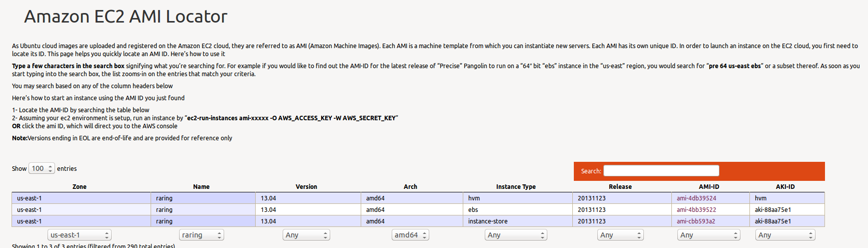Screen dimensions: 868x248
Task: Sort table by AKI-ID column header
Action: point(785,187)
